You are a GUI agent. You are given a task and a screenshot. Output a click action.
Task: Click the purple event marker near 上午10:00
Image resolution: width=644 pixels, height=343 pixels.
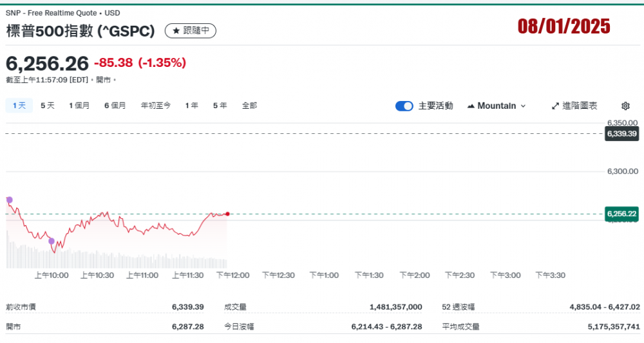click(52, 241)
